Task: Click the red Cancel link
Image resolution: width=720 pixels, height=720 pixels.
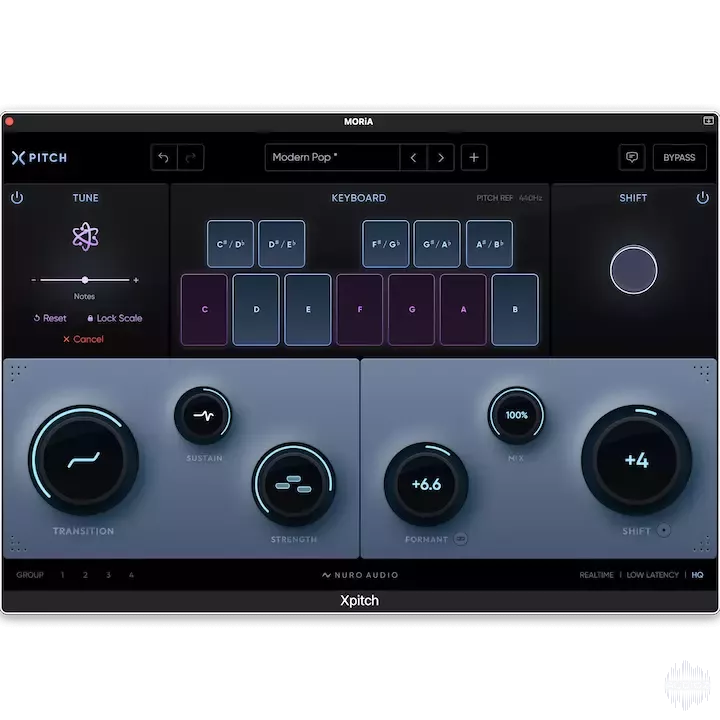Action: pyautogui.click(x=83, y=339)
